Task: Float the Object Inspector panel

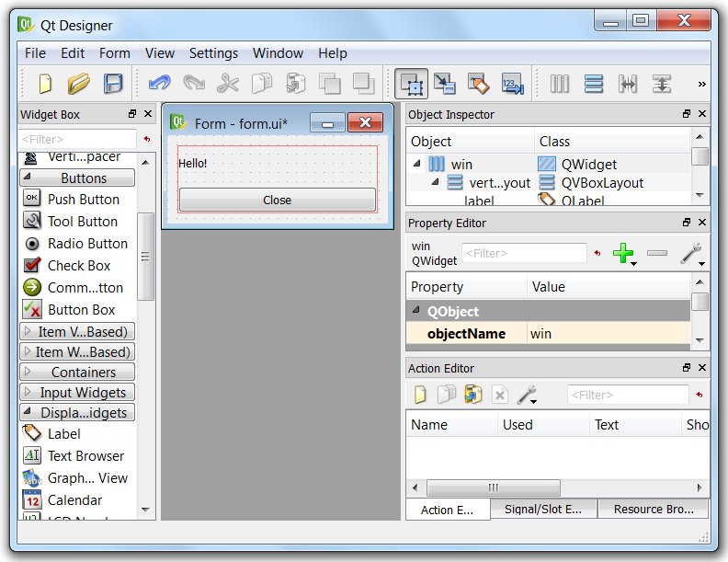Action: [x=687, y=114]
